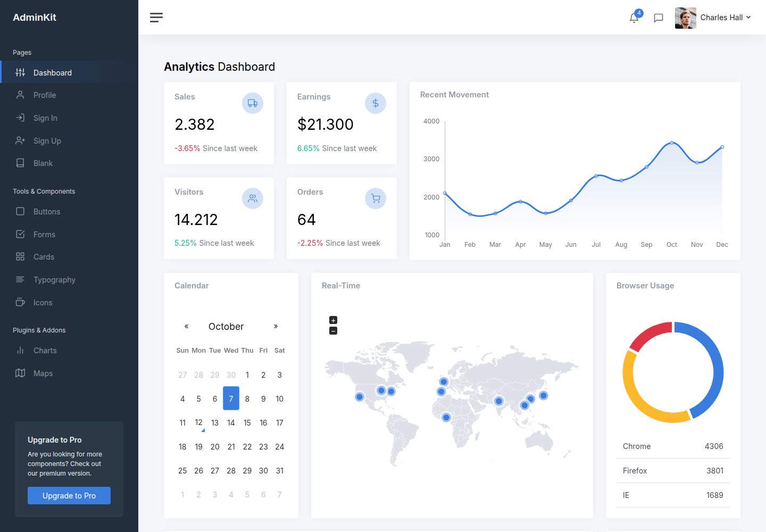766x532 pixels.
Task: Open the messages chat icon
Action: tap(659, 18)
